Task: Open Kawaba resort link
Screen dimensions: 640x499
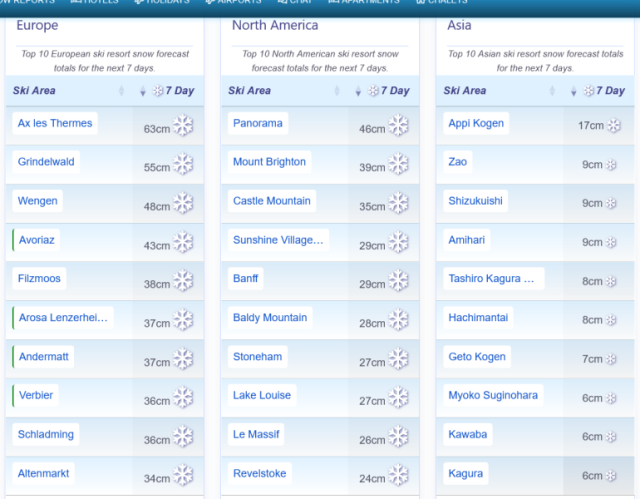Action: [x=468, y=435]
